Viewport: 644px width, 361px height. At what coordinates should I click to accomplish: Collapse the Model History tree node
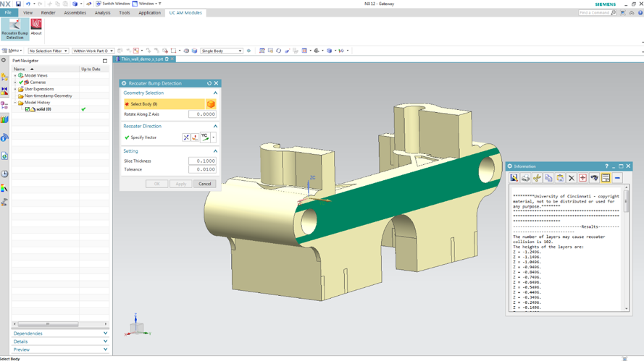15,103
